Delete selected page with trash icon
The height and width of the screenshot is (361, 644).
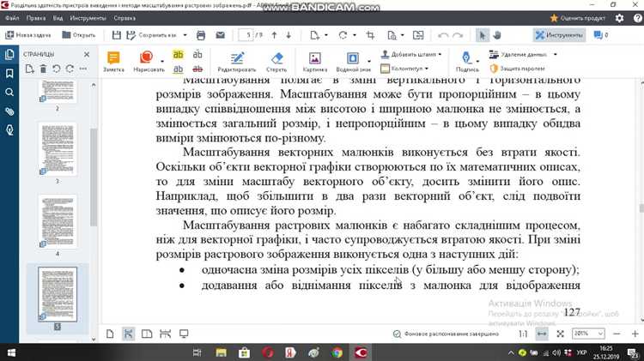pos(43,69)
